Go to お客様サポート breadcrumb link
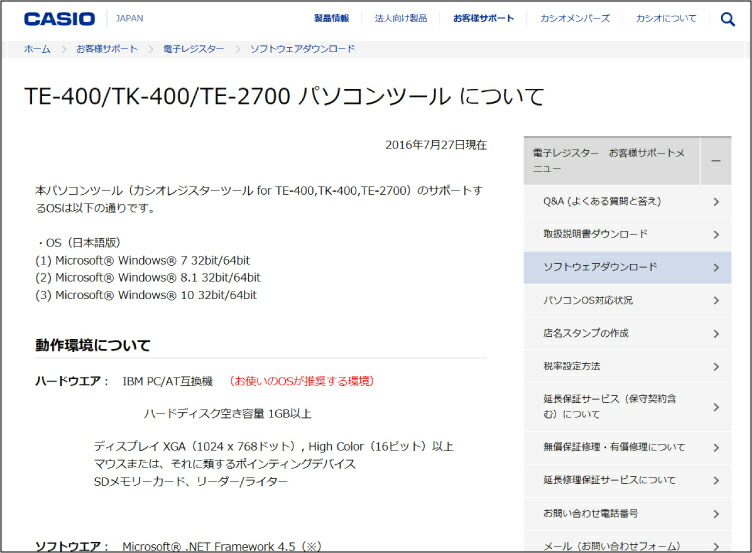This screenshot has height=553, width=752. 107,49
